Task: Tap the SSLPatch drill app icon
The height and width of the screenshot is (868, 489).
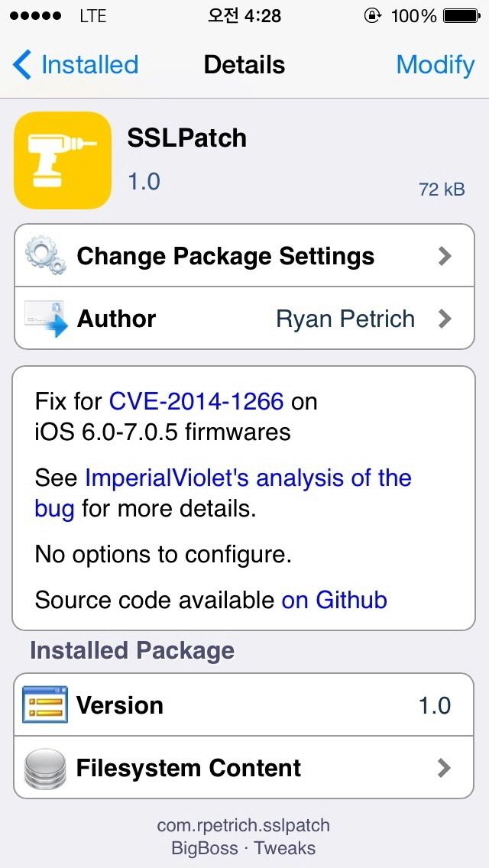Action: [63, 160]
